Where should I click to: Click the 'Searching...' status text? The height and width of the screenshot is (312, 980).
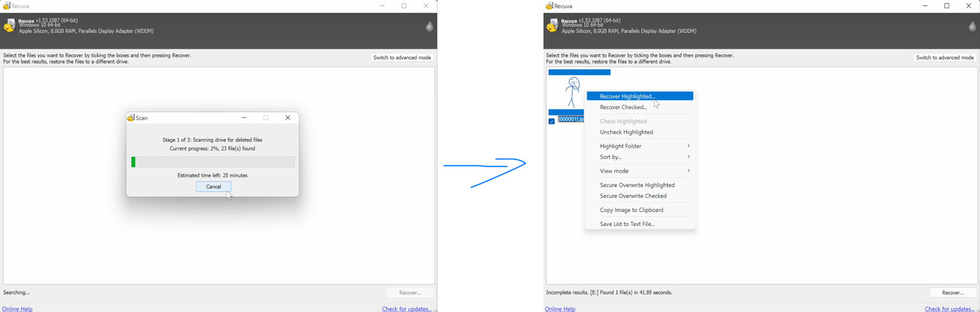pos(16,292)
